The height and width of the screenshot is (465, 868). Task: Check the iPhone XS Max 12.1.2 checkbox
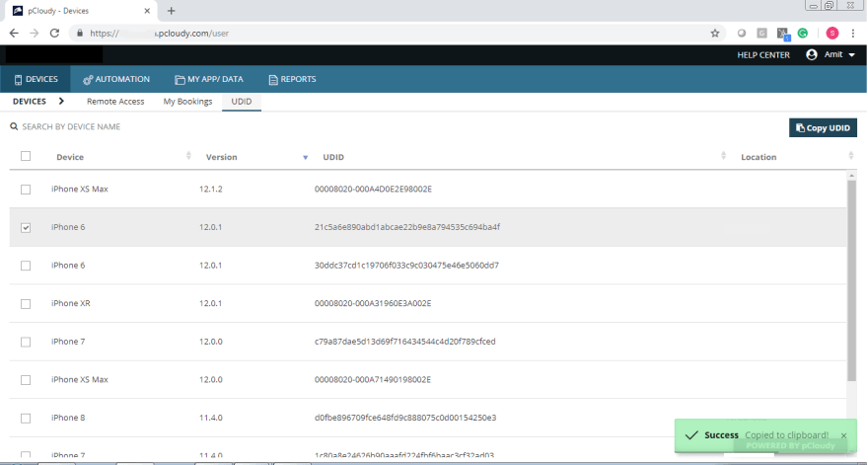pyautogui.click(x=26, y=190)
